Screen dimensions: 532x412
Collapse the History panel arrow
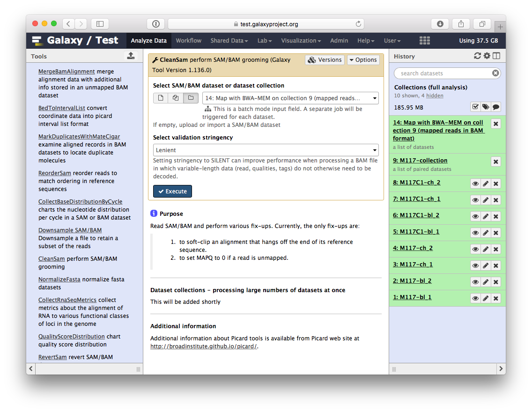[501, 368]
